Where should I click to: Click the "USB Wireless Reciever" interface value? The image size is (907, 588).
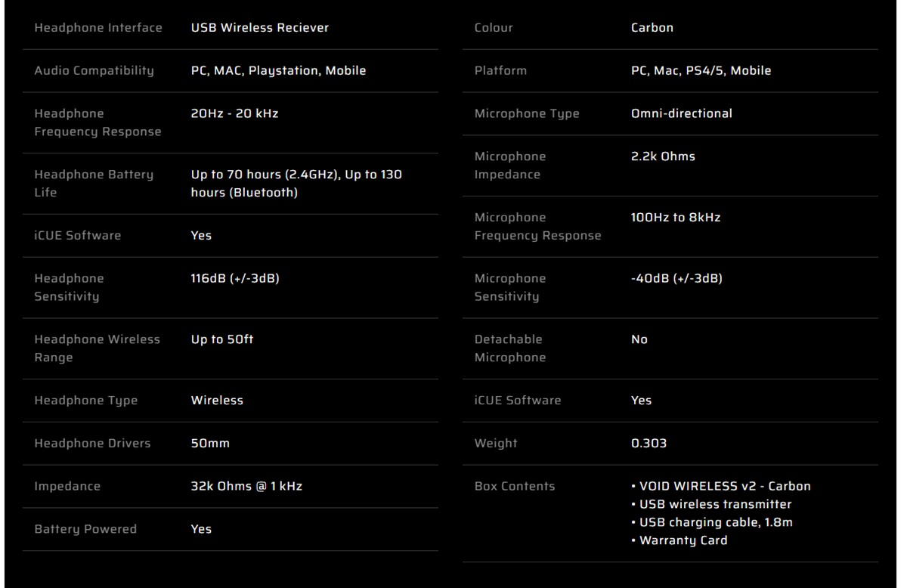click(259, 28)
